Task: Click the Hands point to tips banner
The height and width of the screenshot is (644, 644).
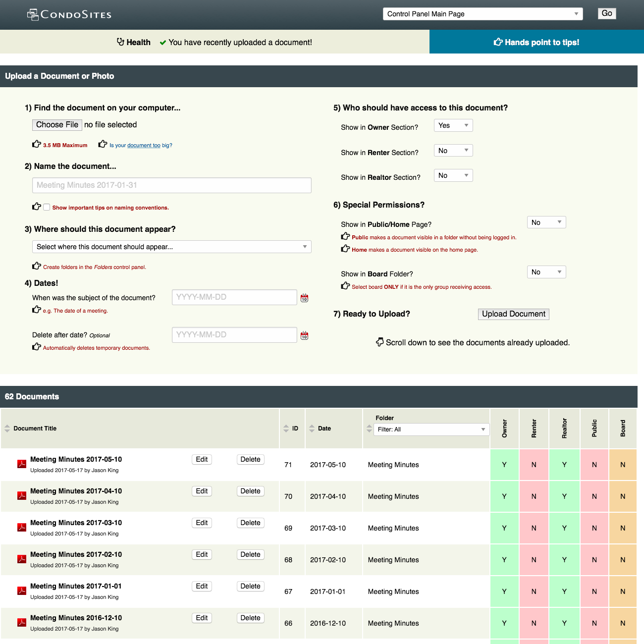Action: point(537,42)
